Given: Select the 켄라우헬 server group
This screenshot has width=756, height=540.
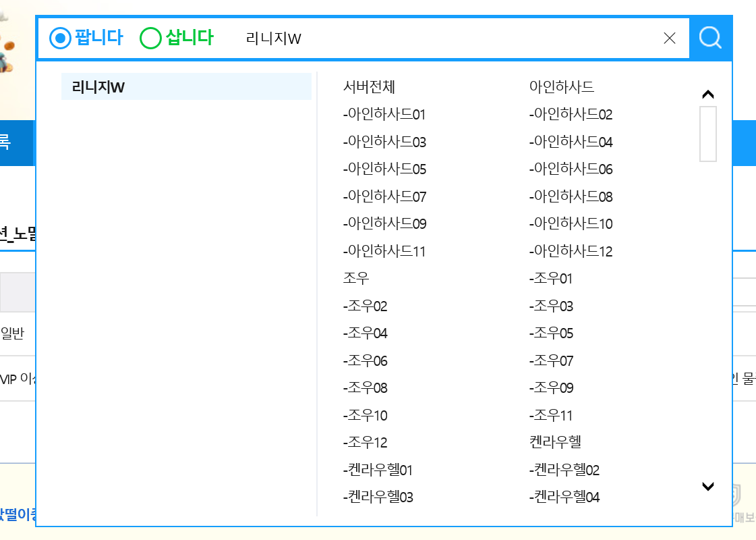Looking at the screenshot, I should [555, 442].
